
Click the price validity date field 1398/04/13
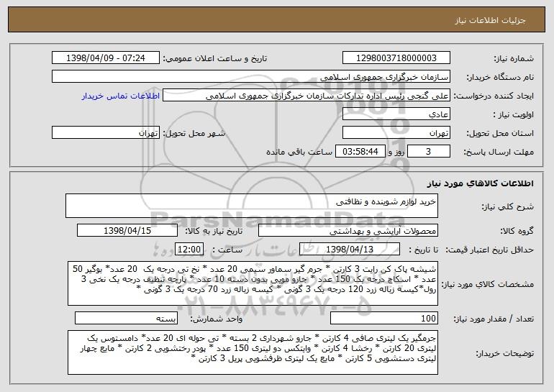pyautogui.click(x=350, y=249)
